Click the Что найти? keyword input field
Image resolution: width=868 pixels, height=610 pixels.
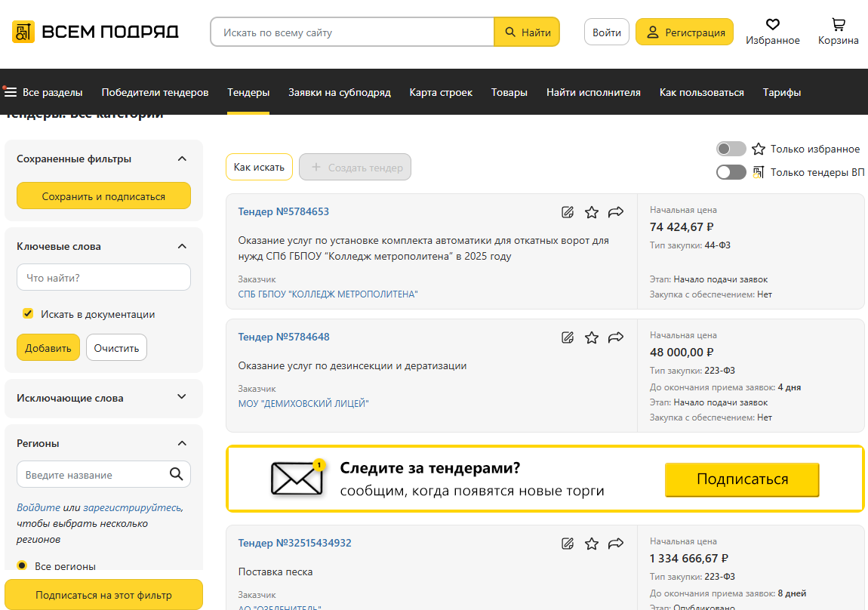click(103, 278)
